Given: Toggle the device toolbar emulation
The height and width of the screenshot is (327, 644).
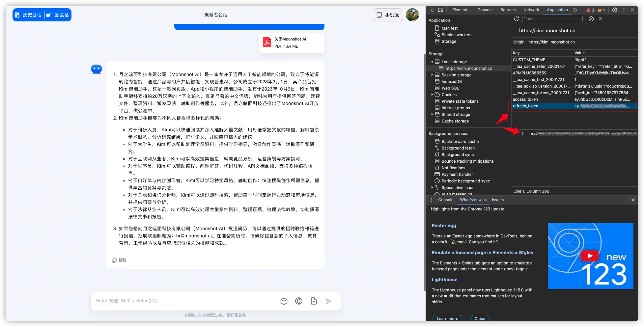Looking at the screenshot, I should click(440, 10).
